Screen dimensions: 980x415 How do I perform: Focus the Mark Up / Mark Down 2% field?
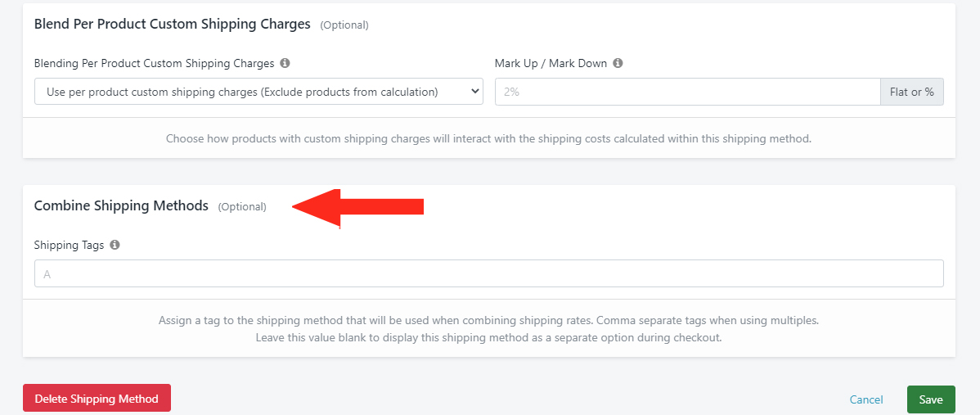tap(687, 92)
